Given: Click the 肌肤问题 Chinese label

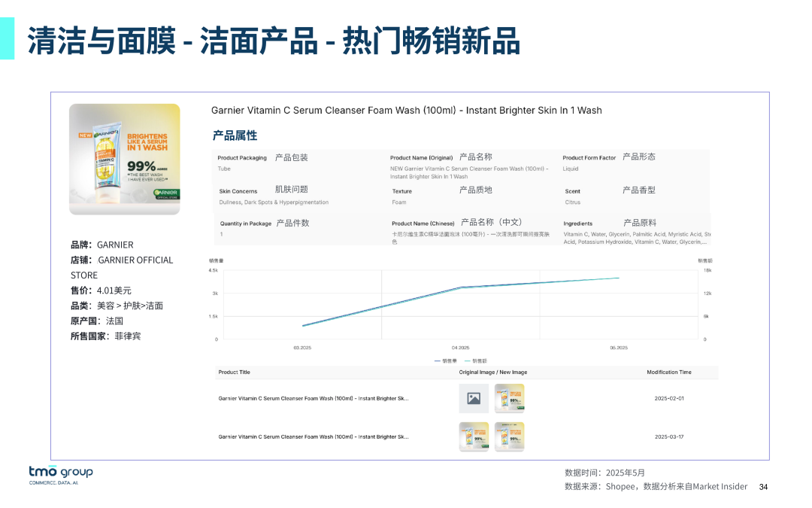Looking at the screenshot, I should pyautogui.click(x=292, y=190).
